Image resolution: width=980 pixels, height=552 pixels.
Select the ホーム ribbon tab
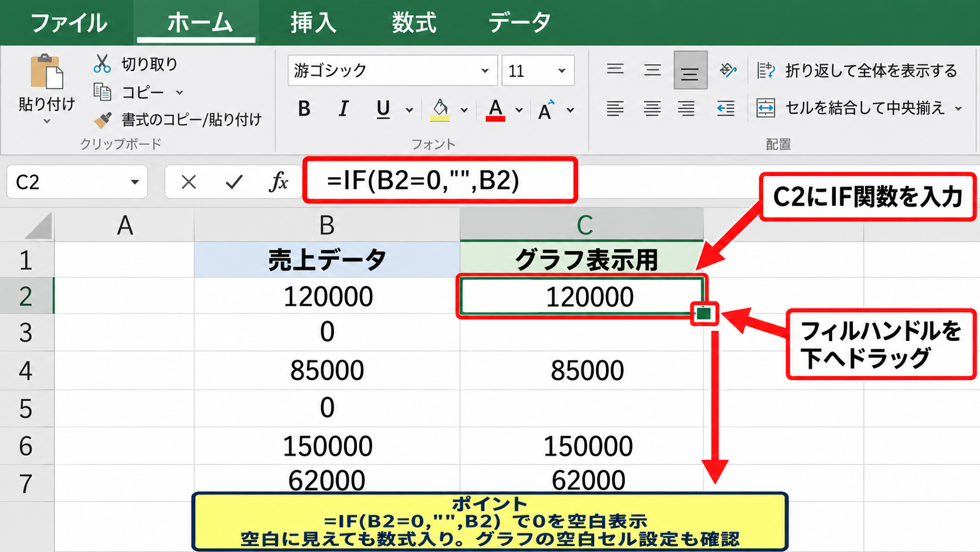pyautogui.click(x=199, y=22)
